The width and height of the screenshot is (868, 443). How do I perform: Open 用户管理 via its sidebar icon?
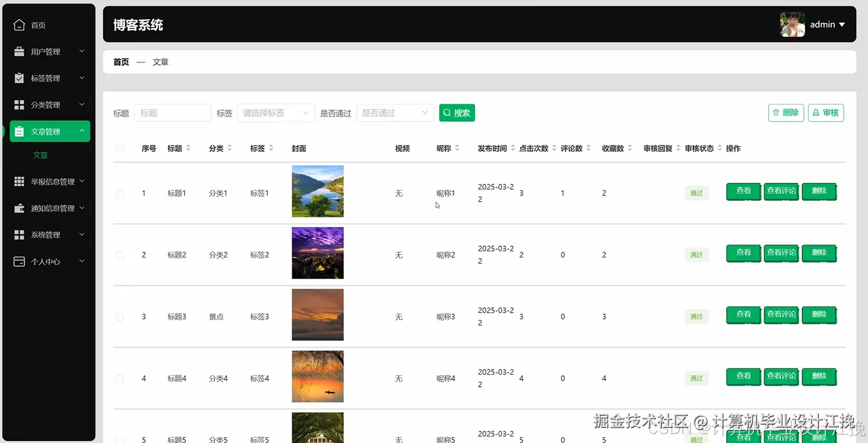18,51
